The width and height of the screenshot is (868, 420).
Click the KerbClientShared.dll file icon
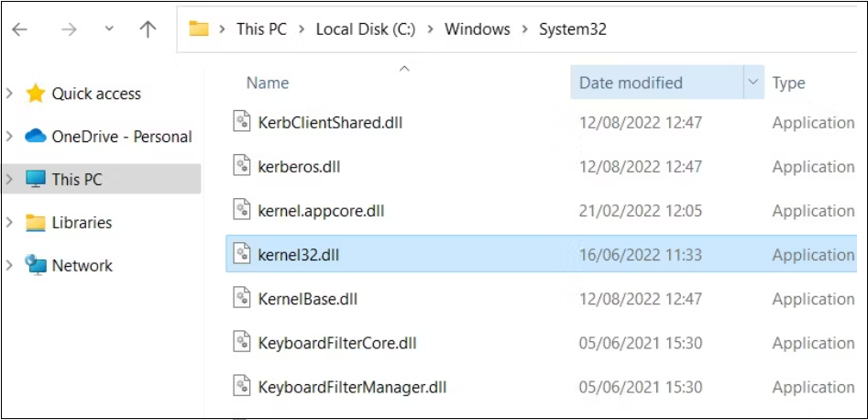[242, 123]
